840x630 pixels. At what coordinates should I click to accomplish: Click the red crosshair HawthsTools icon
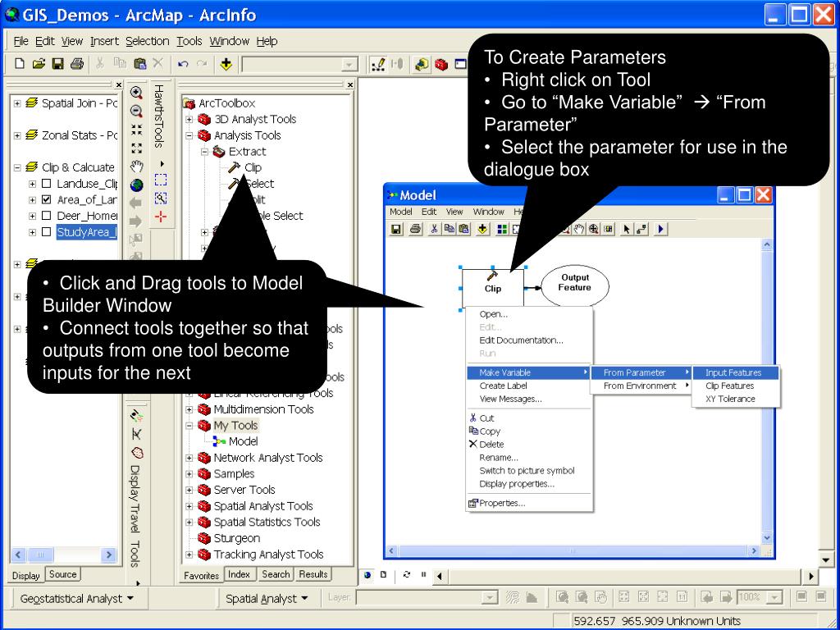coord(161,217)
